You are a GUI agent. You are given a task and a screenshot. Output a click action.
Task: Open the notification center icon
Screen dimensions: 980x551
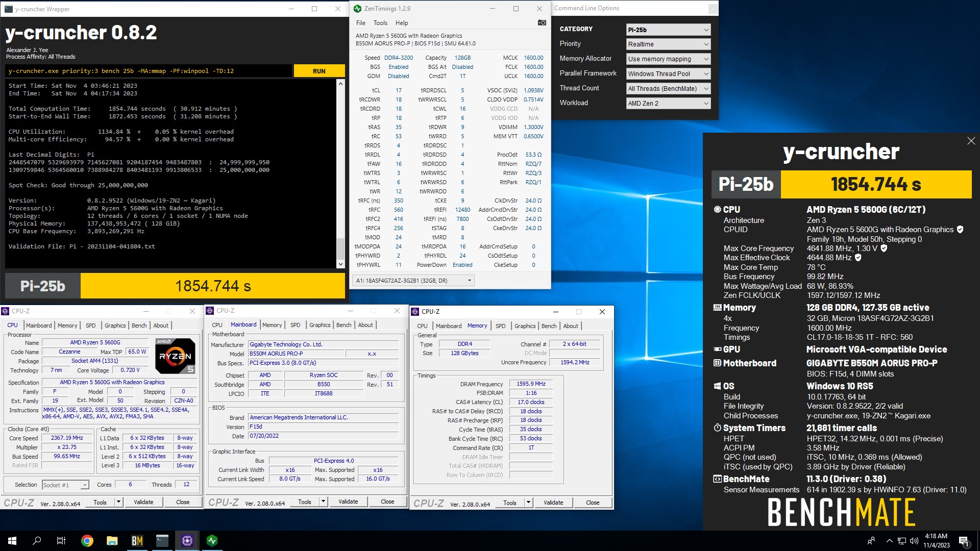coord(964,541)
